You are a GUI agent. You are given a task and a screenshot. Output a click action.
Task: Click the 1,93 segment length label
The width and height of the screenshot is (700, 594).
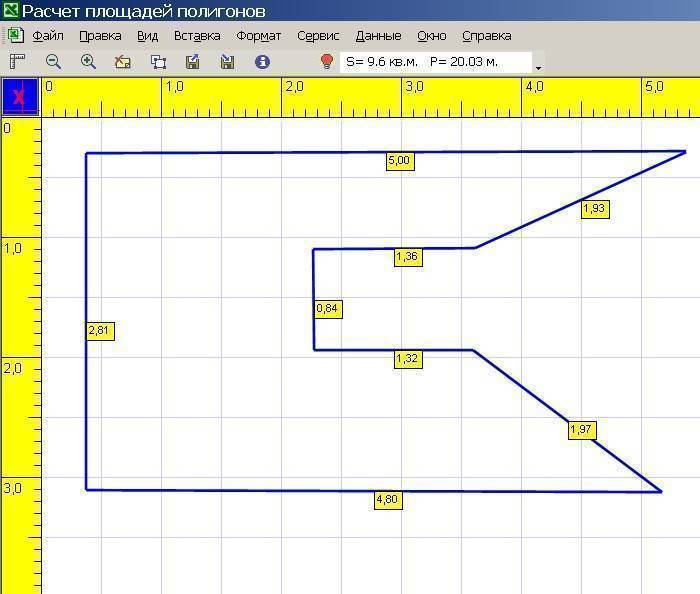(x=595, y=209)
